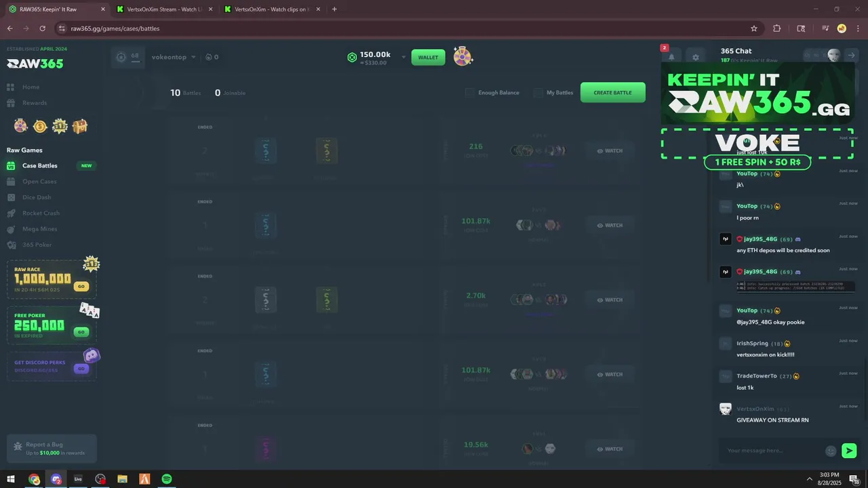
Task: Reload the page
Action: (x=42, y=28)
